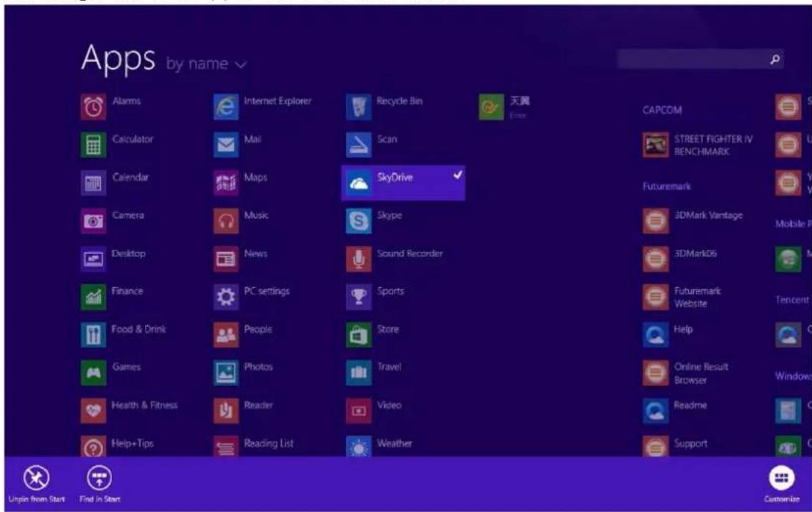Viewport: 812px width, 512px height.
Task: Launch the Calculator app icon
Action: click(93, 145)
